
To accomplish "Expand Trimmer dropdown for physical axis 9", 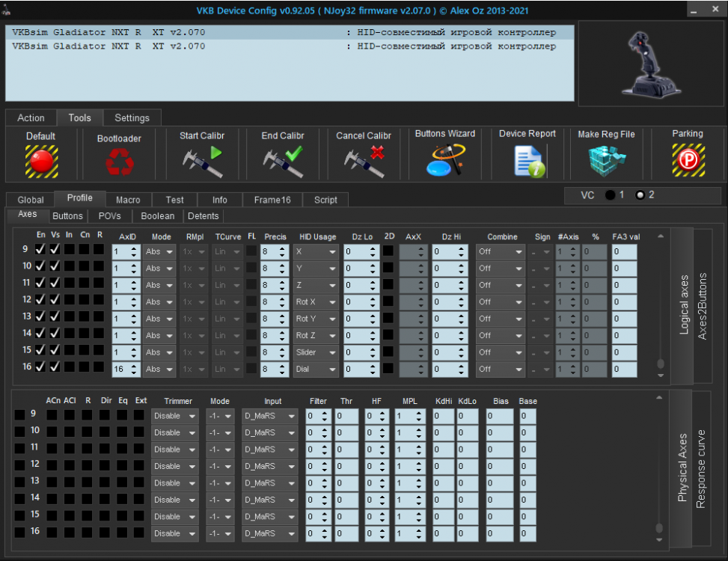I will [x=175, y=416].
